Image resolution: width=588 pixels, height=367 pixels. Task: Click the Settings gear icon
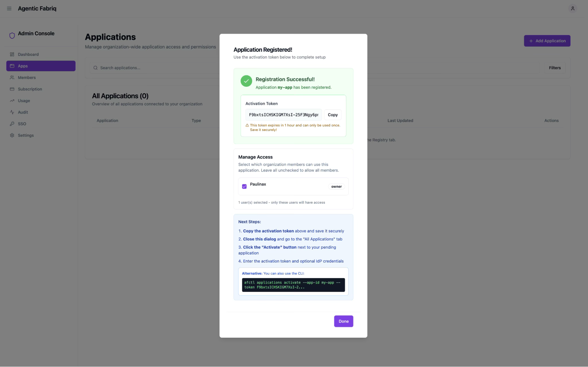click(x=12, y=135)
